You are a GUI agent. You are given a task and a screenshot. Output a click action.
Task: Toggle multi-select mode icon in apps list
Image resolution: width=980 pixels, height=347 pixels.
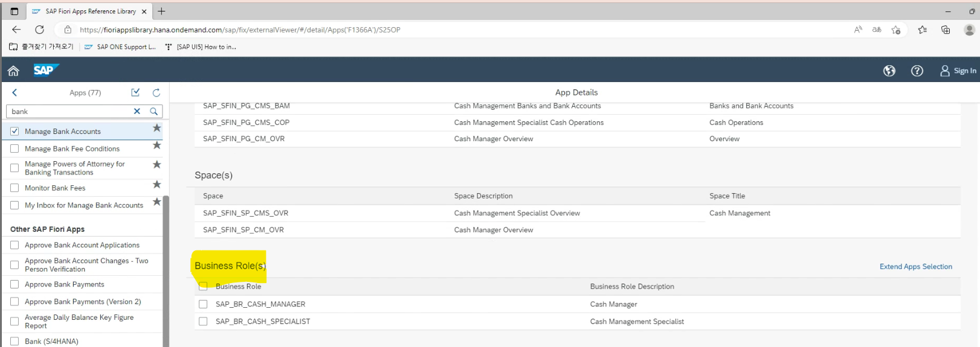(x=135, y=92)
